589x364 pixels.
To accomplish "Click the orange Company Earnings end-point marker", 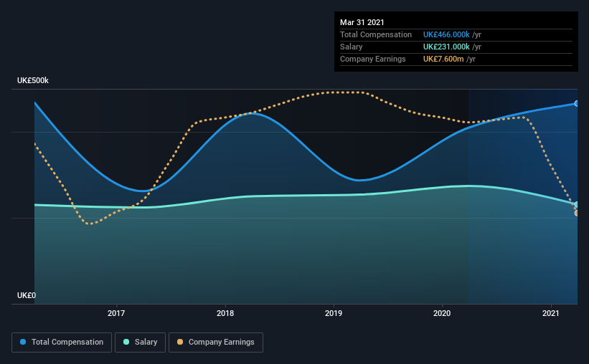I will point(577,213).
